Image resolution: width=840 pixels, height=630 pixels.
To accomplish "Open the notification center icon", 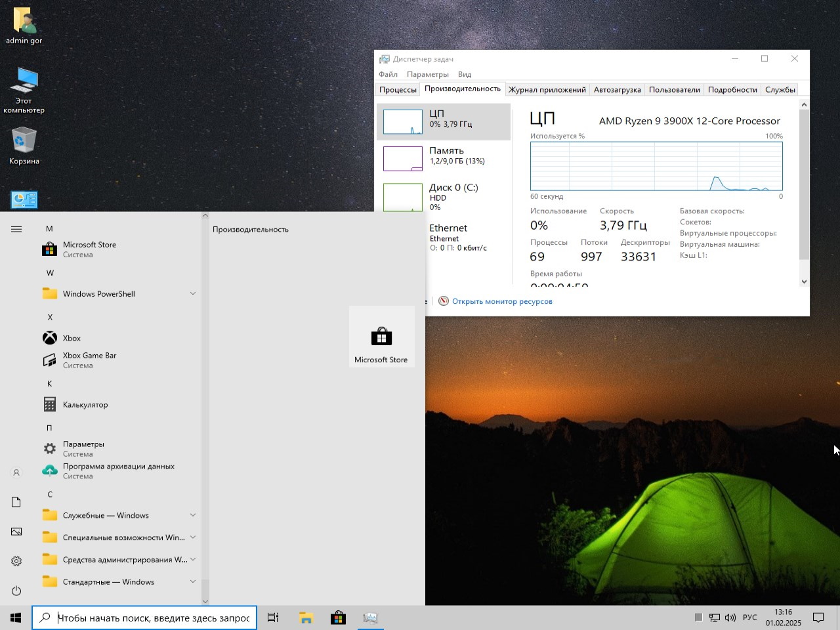I will tap(818, 618).
